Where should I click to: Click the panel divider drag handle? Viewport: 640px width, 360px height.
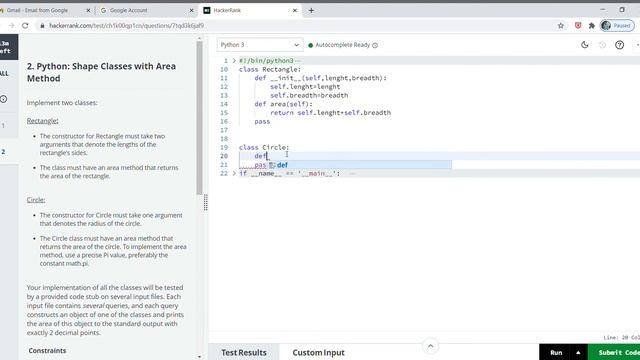point(205,202)
